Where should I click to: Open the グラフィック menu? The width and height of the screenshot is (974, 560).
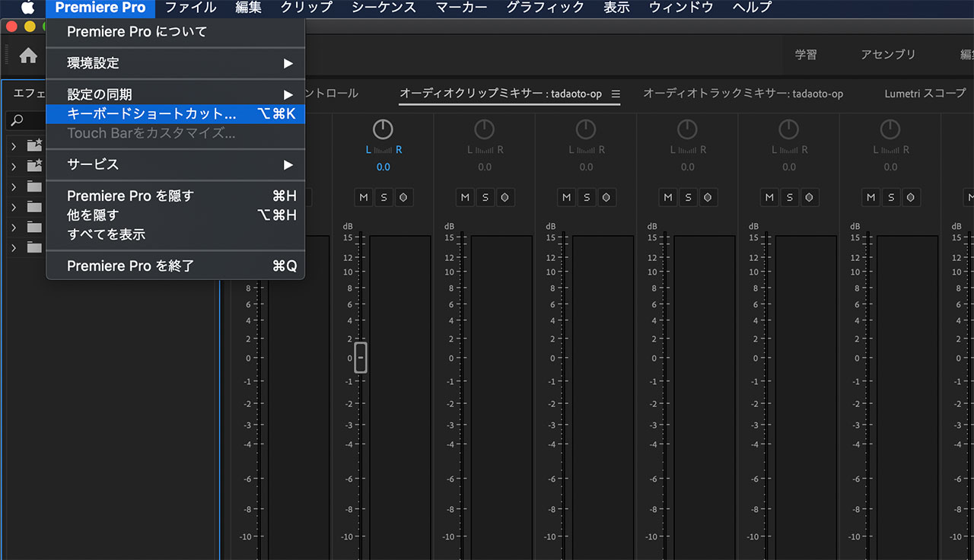click(x=546, y=8)
